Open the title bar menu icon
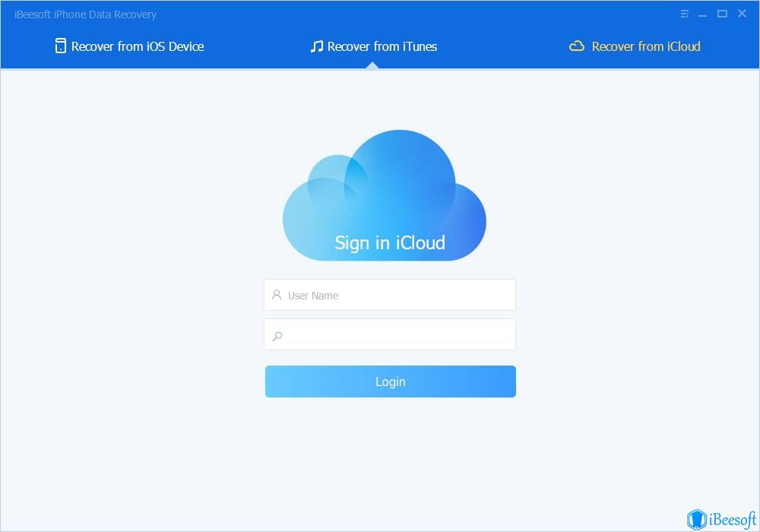Viewport: 760px width, 532px height. pyautogui.click(x=685, y=14)
